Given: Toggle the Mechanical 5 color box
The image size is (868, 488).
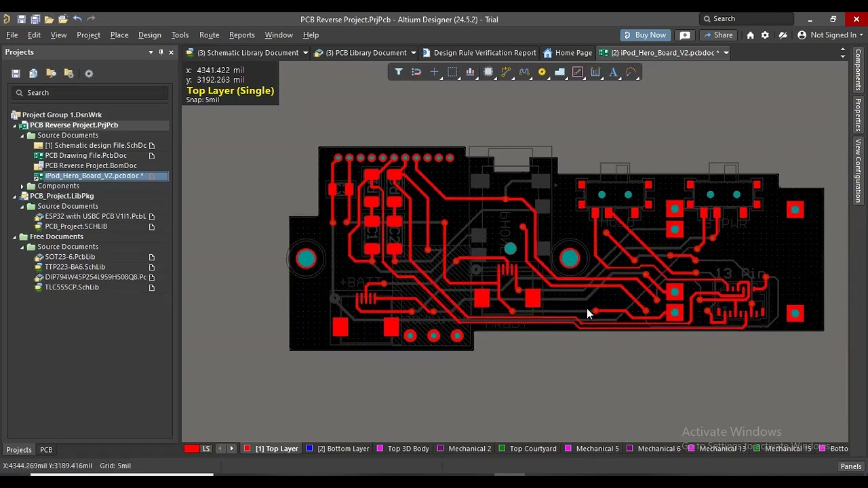Looking at the screenshot, I should (x=568, y=449).
